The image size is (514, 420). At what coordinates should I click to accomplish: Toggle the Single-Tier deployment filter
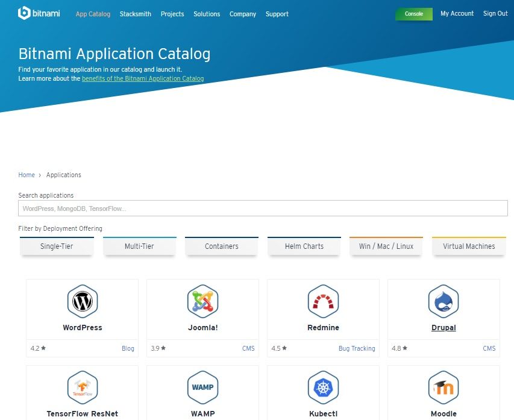57,246
